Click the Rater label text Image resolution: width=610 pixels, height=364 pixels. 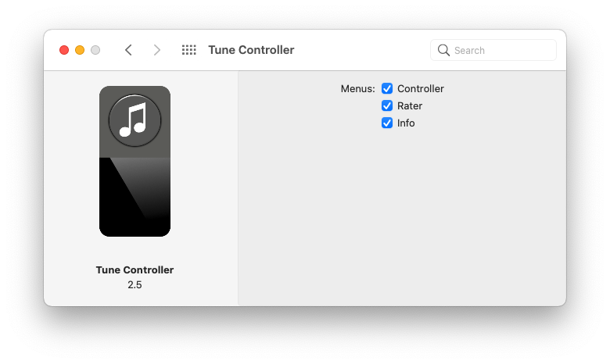pyautogui.click(x=410, y=106)
